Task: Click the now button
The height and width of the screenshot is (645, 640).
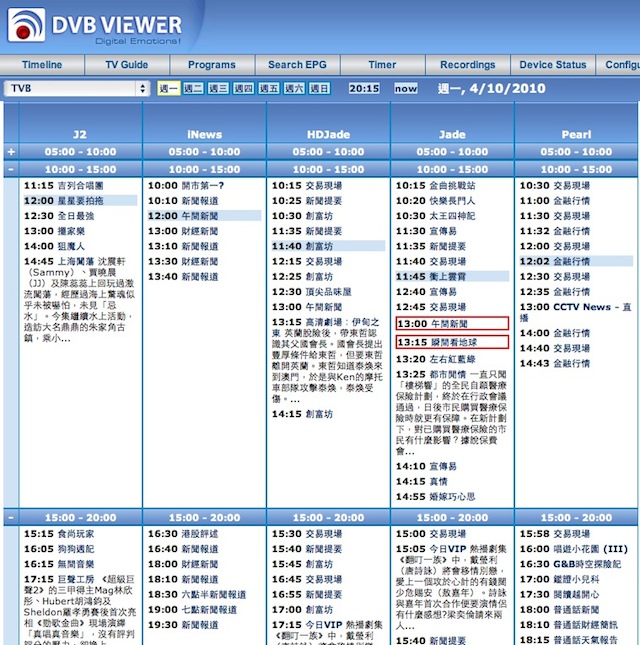Action: [x=406, y=88]
